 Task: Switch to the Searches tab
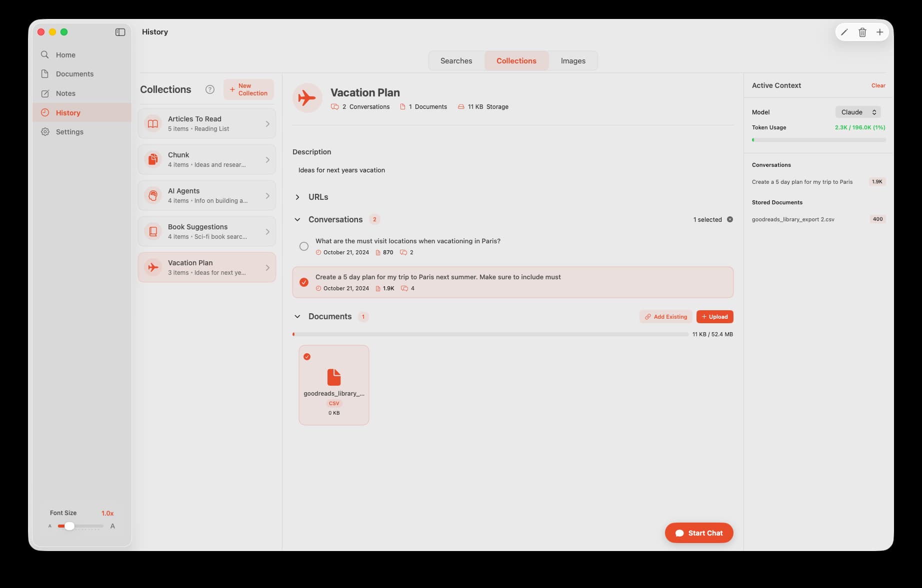tap(455, 60)
